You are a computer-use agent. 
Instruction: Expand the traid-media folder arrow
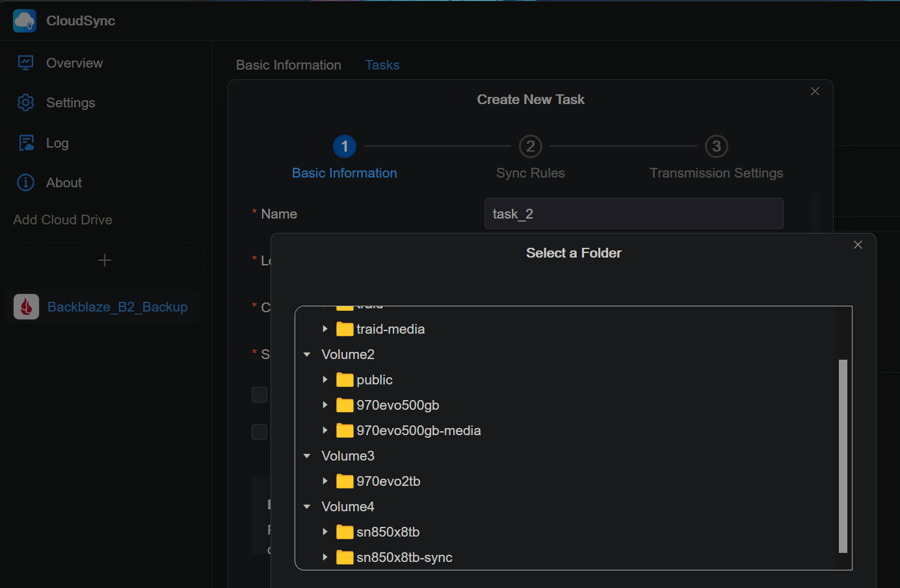(x=325, y=329)
